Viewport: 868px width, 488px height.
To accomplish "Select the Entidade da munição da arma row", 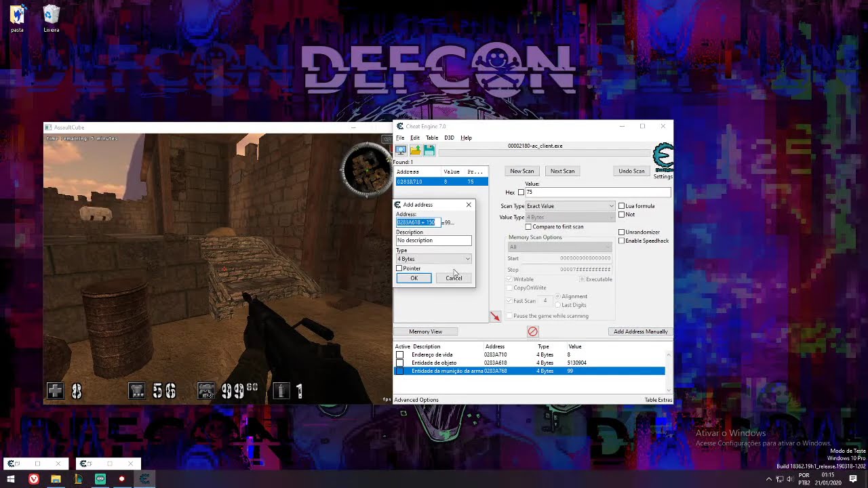I will click(x=530, y=371).
